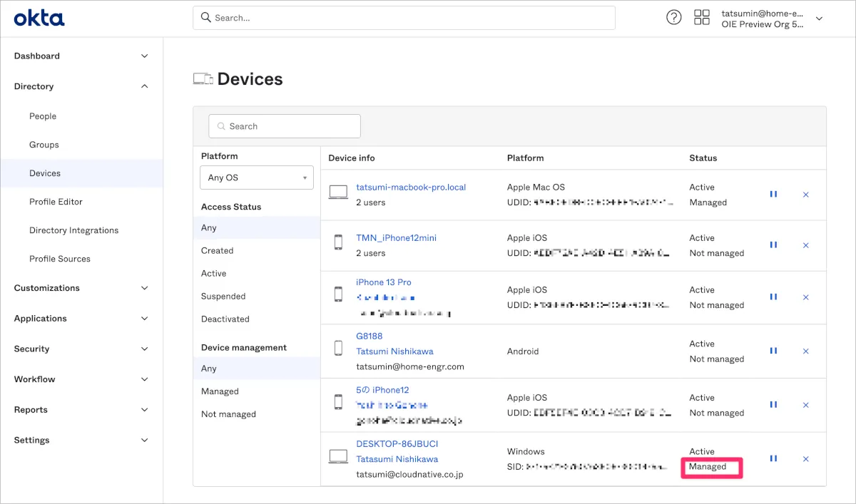Click X icon for 5の iPhone12 row
The height and width of the screenshot is (504, 856).
(806, 405)
